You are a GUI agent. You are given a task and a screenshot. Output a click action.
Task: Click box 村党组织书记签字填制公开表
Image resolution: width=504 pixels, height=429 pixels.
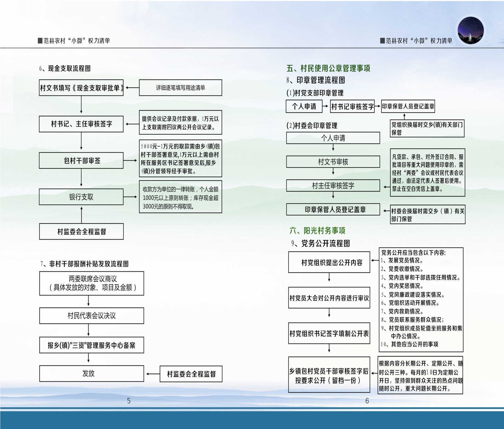coord(329,333)
